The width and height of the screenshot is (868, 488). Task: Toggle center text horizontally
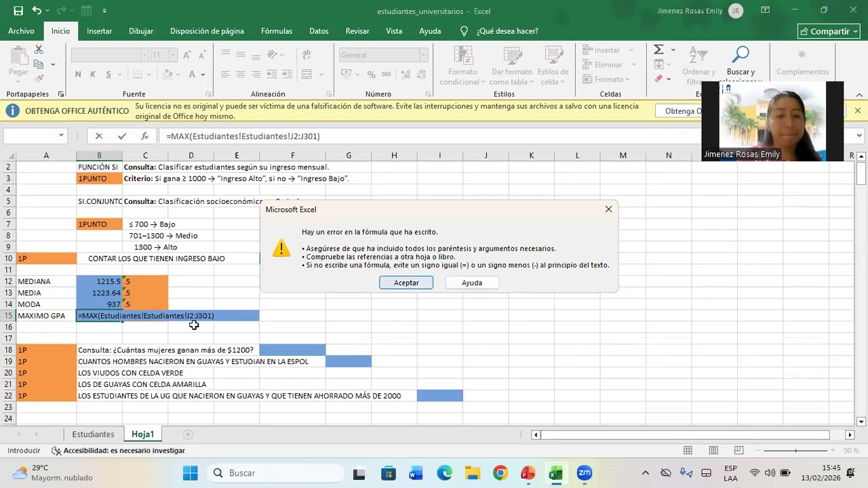tap(241, 75)
